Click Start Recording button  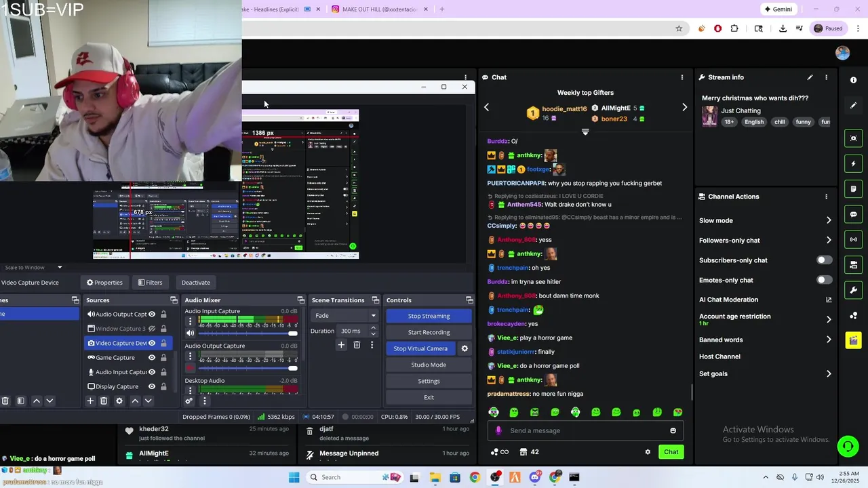[x=429, y=332]
